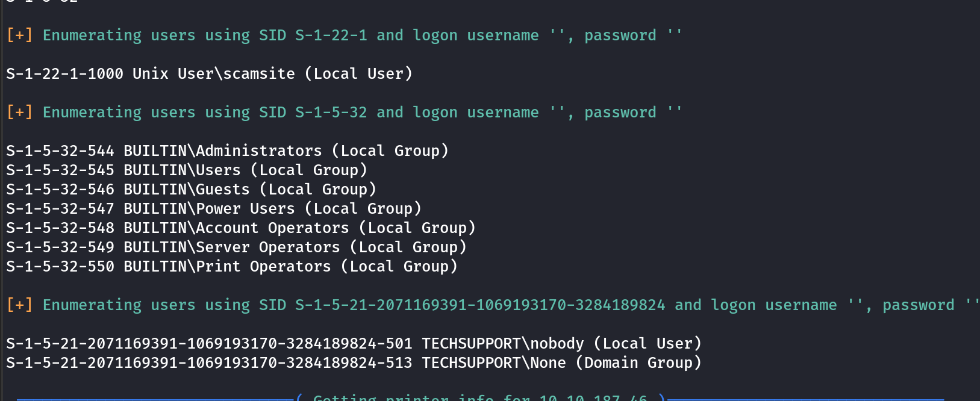Click the BUILTIN\Guests entry

(187, 189)
